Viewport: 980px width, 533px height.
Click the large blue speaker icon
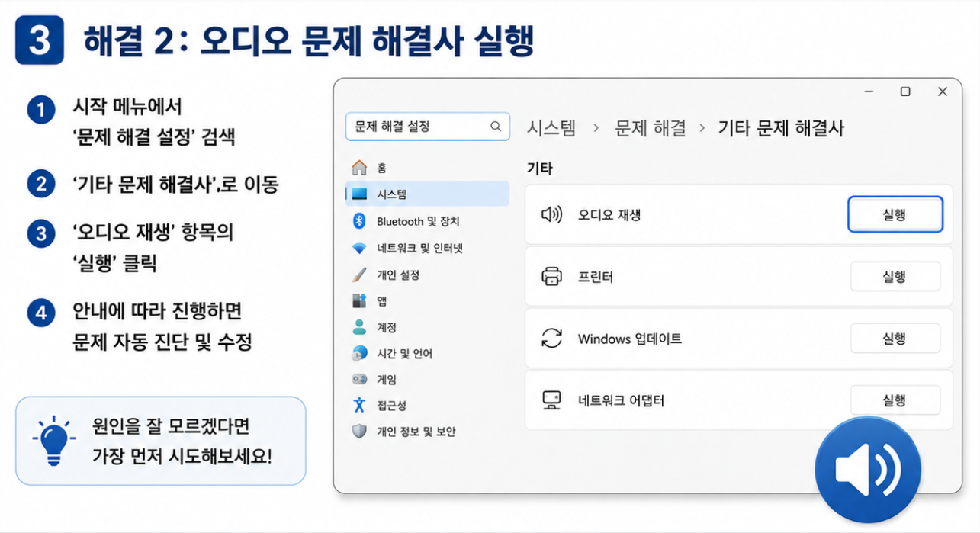pos(868,470)
